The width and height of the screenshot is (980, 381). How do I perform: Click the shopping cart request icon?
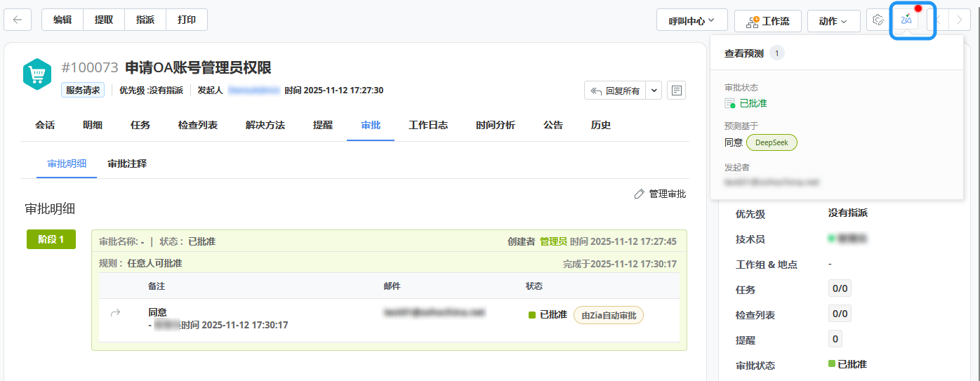tap(37, 74)
